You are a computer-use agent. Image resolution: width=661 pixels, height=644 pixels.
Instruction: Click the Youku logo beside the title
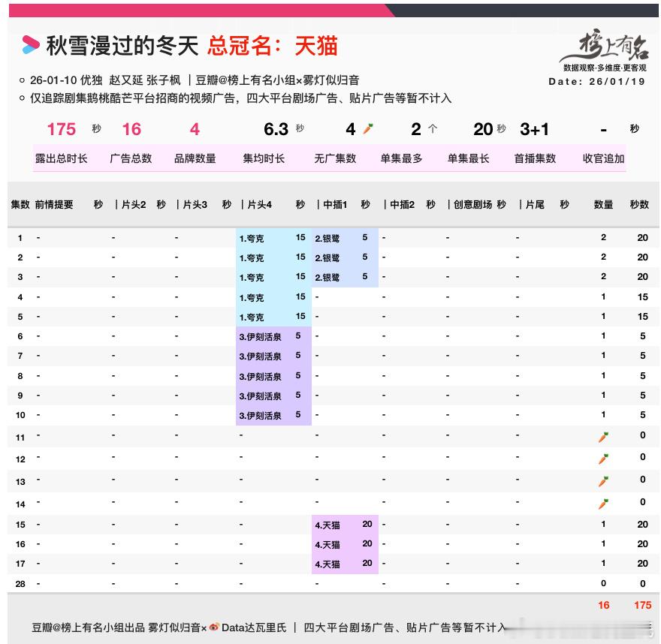coord(31,44)
